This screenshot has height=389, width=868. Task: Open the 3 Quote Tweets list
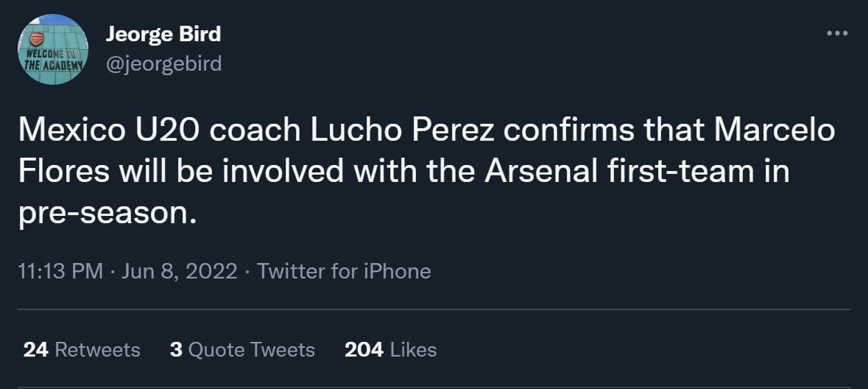click(x=242, y=349)
